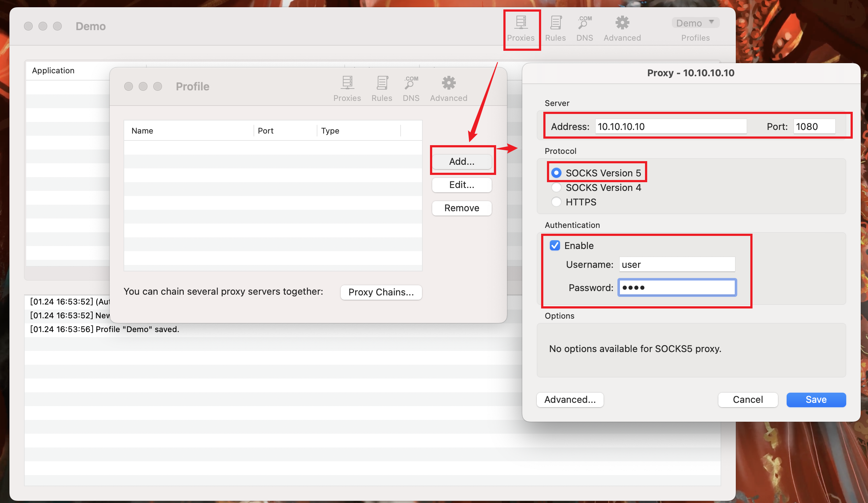Screen dimensions: 868x503
Task: Select SOCKS Version 4 protocol
Action: pos(556,187)
